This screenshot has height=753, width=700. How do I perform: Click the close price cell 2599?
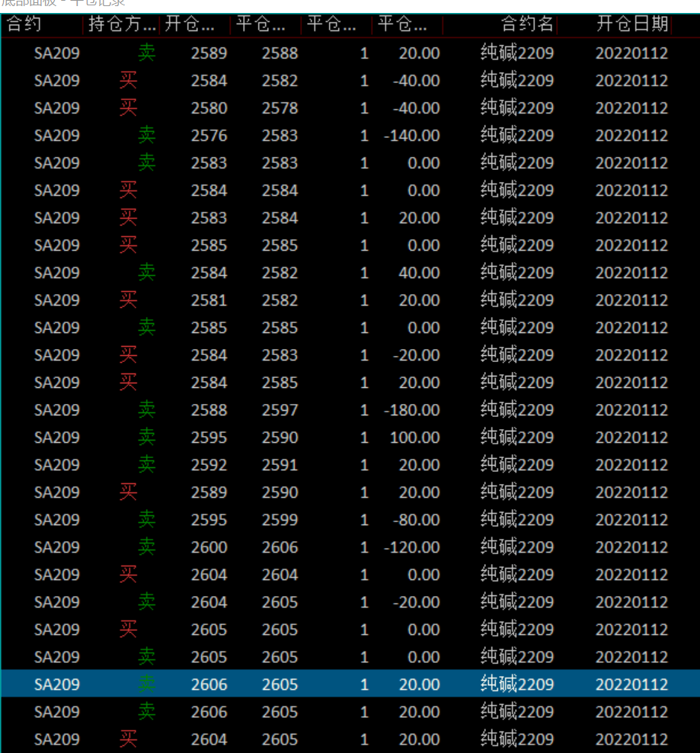(x=280, y=520)
